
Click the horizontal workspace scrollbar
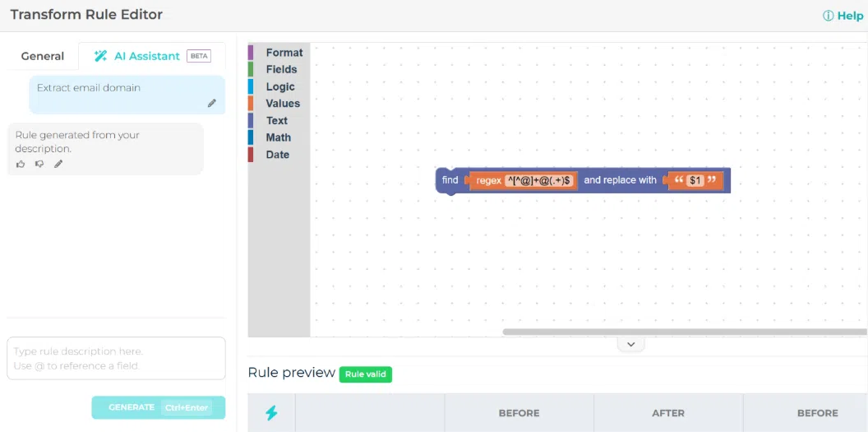coord(684,332)
